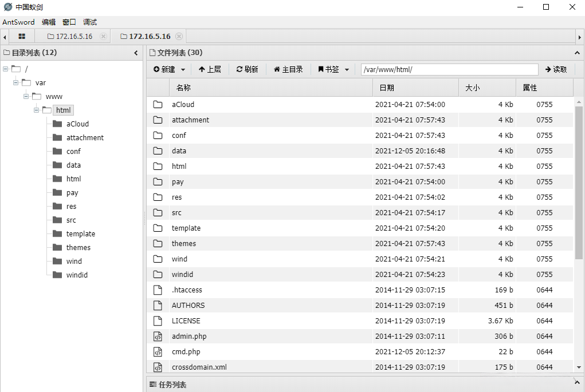Image resolution: width=585 pixels, height=392 pixels.
Task: Select src folder icon in tree
Action: tap(57, 220)
